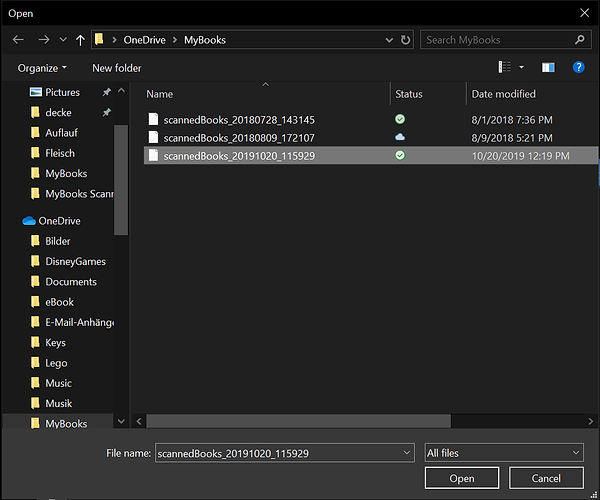Open MyBooks Scann folder in sidebar
The width and height of the screenshot is (600, 500).
coord(79,194)
